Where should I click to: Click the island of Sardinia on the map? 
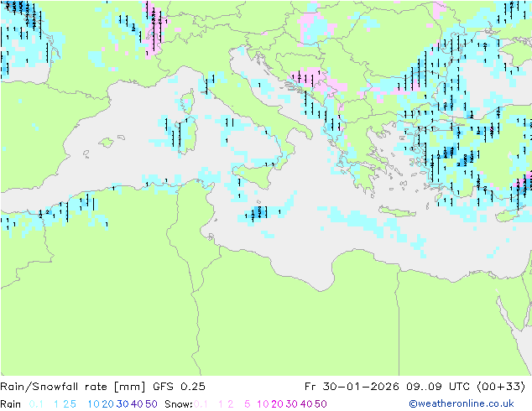point(188,135)
